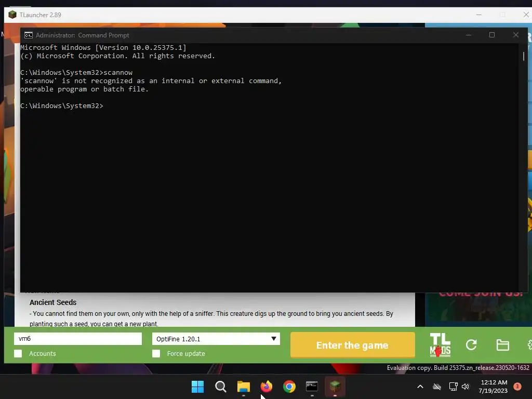Screen dimensions: 532x399
Task: Switch to TLauncher taskbar icon
Action: point(335,386)
